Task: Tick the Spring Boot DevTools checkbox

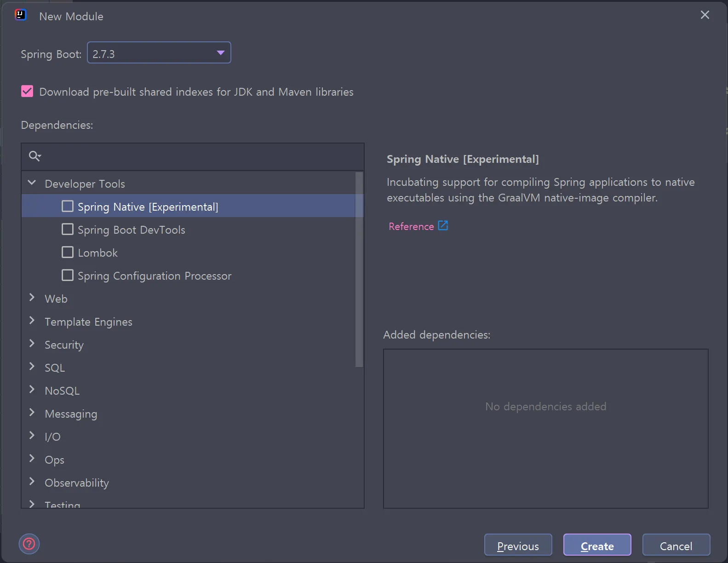Action: [68, 230]
